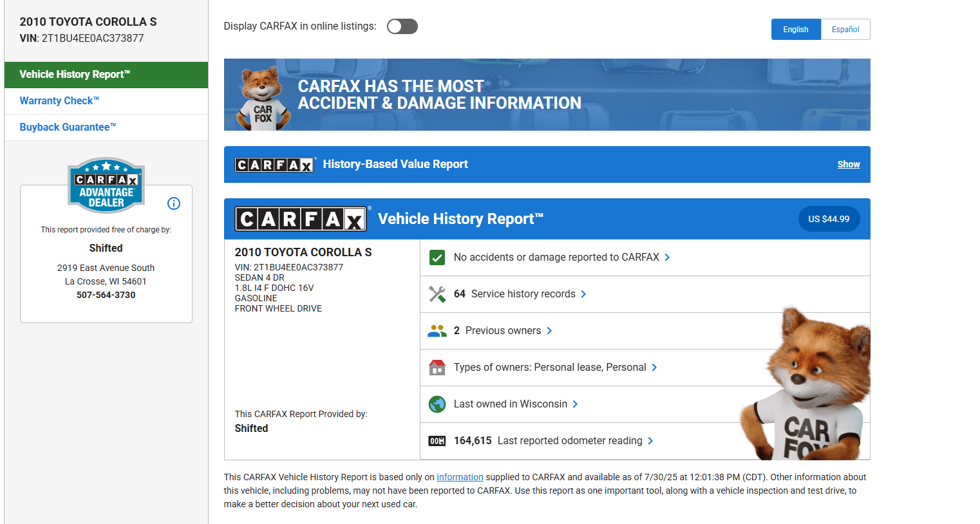980x524 pixels.
Task: Expand the Last owned in Wisconsin chevron
Action: click(x=575, y=404)
